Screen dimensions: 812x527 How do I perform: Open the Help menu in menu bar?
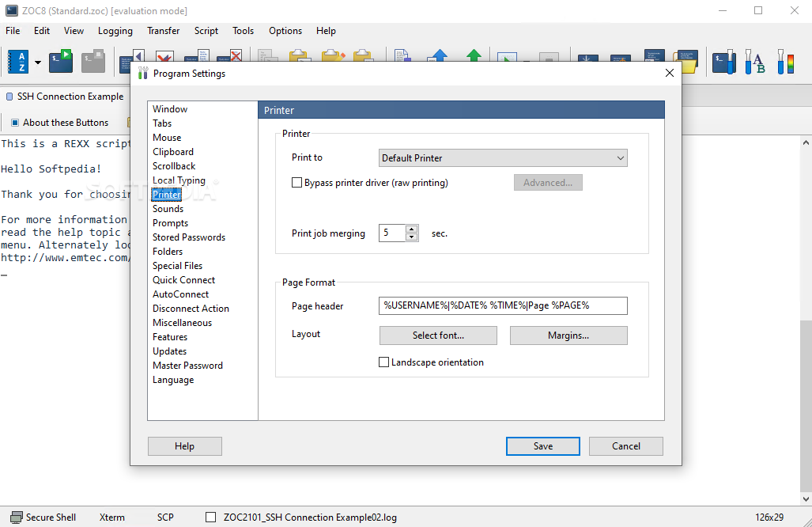click(x=326, y=31)
